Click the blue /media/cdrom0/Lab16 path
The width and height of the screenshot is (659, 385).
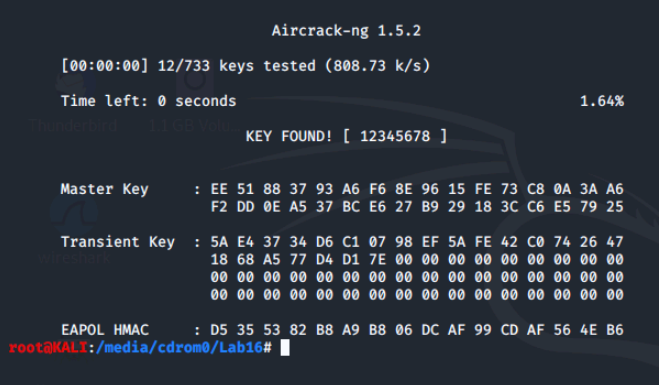point(179,348)
